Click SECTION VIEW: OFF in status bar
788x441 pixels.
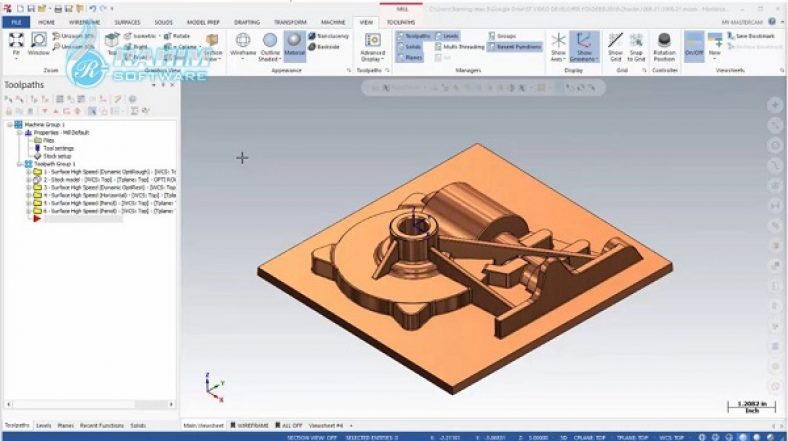(312, 437)
